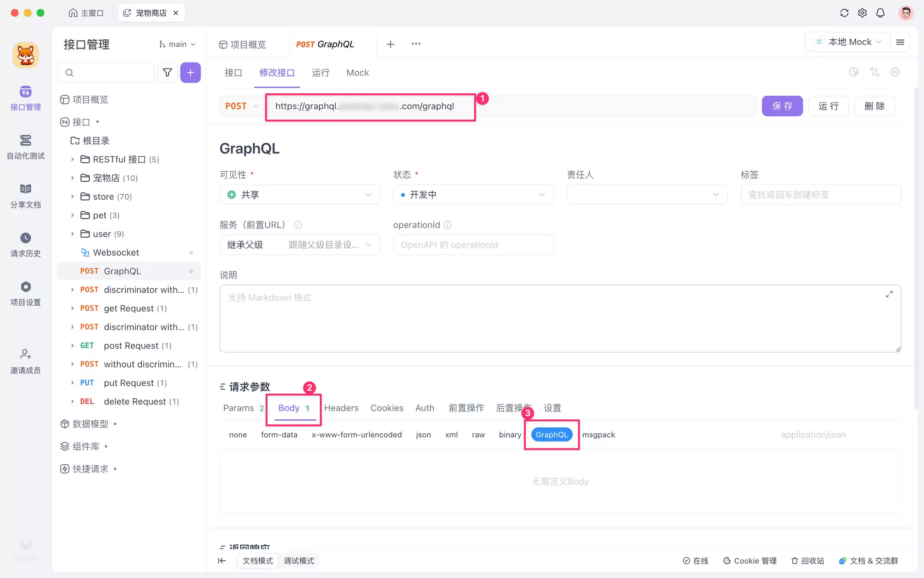924x578 pixels.
Task: Click the 删除 button
Action: click(875, 106)
